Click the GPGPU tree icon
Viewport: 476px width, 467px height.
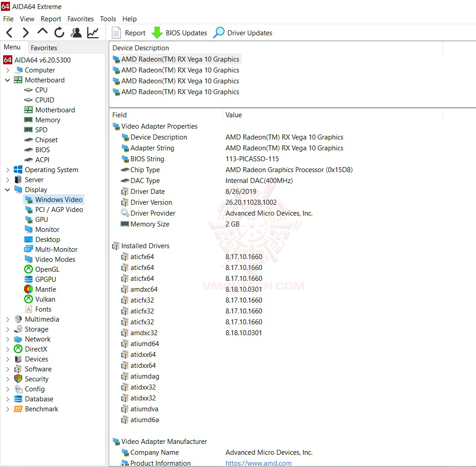tap(29, 279)
